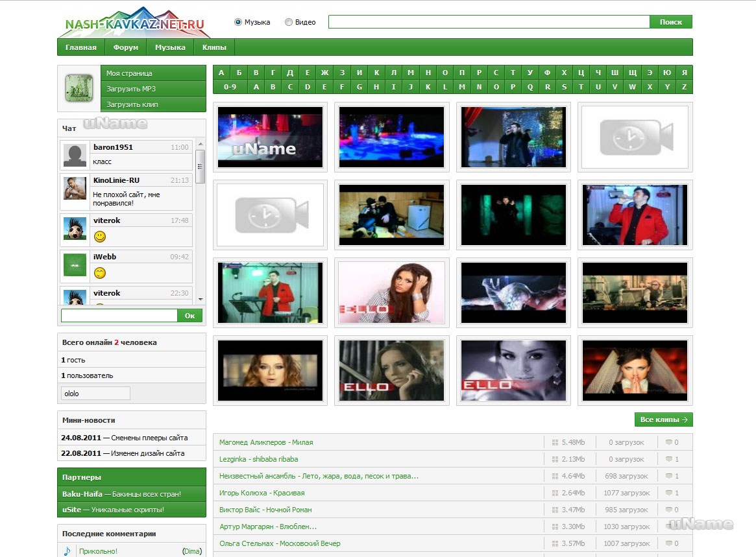The height and width of the screenshot is (557, 756).
Task: Click chat scrollbar up arrow
Action: coord(201,144)
